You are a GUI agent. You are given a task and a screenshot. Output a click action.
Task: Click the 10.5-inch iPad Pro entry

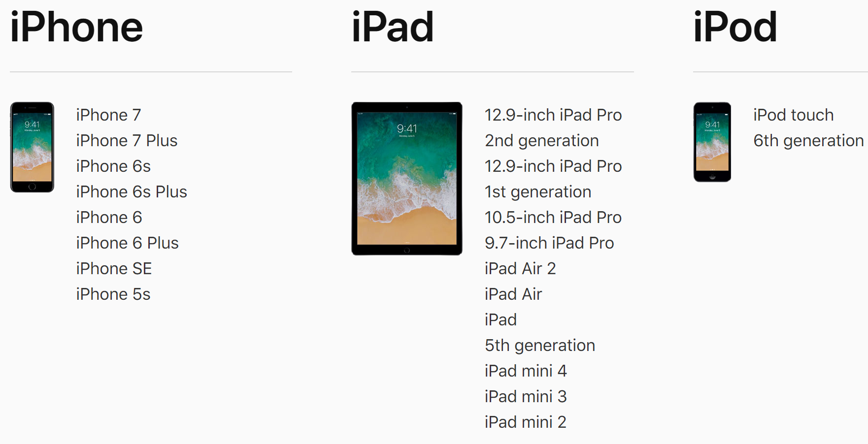(553, 218)
